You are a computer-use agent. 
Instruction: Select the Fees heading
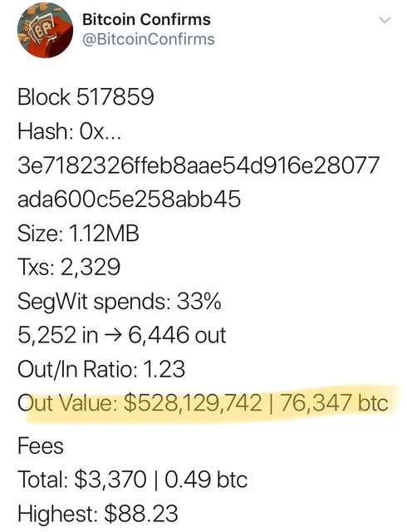[41, 446]
